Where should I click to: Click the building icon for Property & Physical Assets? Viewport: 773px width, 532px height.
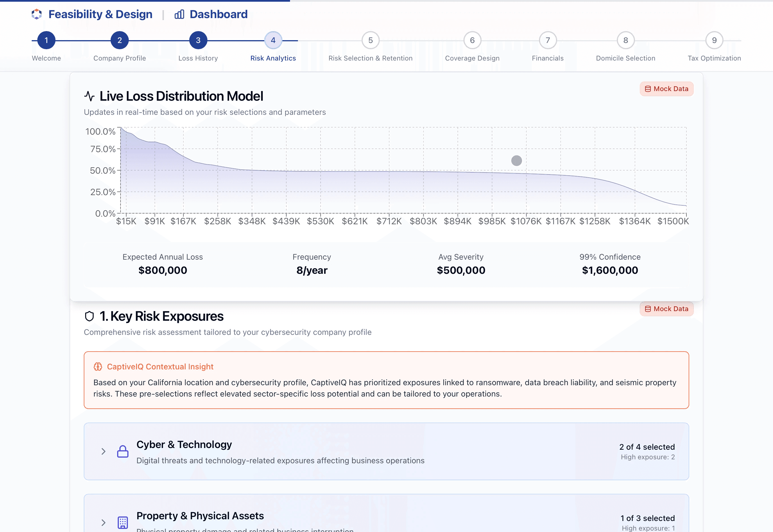tap(123, 522)
